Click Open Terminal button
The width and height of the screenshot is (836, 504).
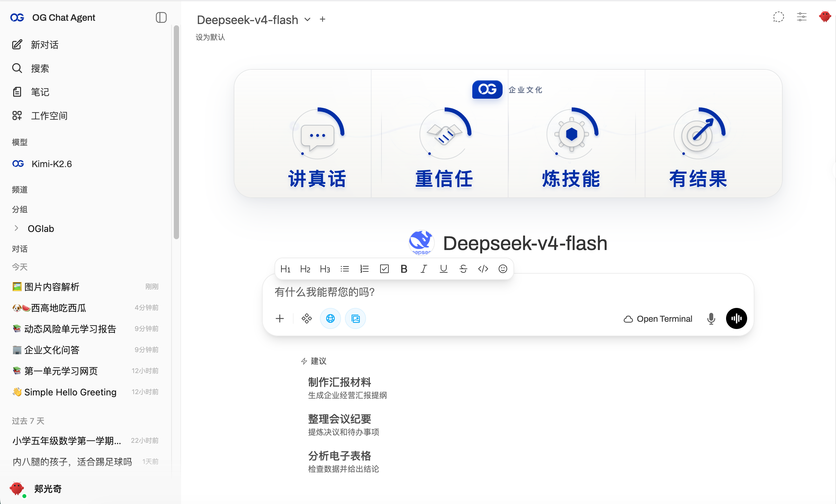[658, 319]
